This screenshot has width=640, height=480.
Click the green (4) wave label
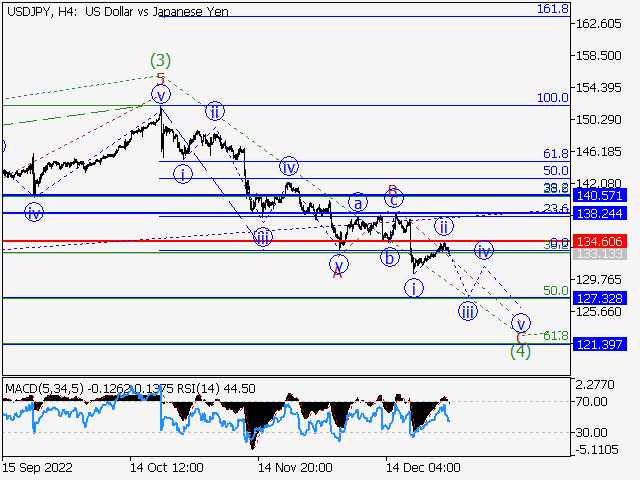click(x=520, y=351)
